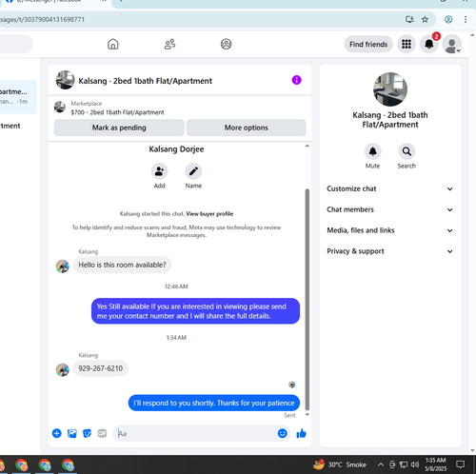Click the install app icon in address bar
Screen dimensions: 476x474
coord(409,19)
